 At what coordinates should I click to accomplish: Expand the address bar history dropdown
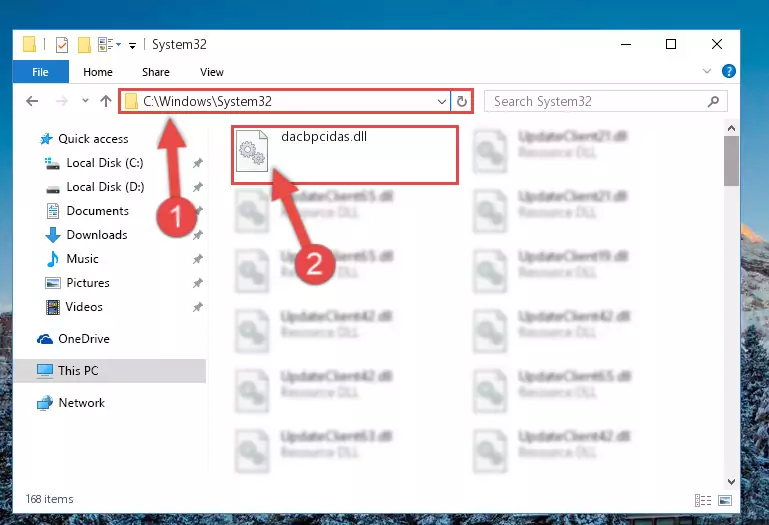[441, 102]
